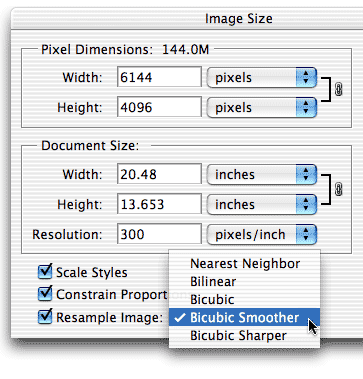Select Bicubic resampling method
Image resolution: width=363 pixels, height=379 pixels.
(x=245, y=299)
